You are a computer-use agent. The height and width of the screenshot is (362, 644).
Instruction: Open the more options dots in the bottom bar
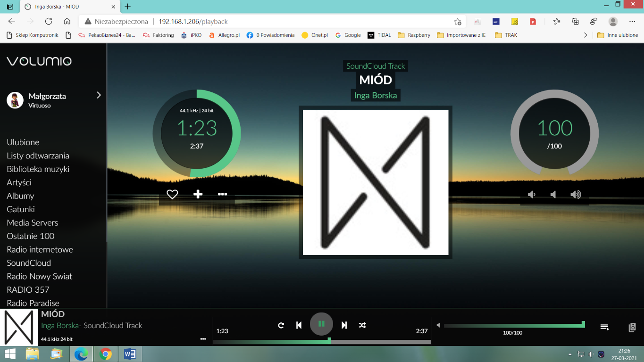coord(203,338)
